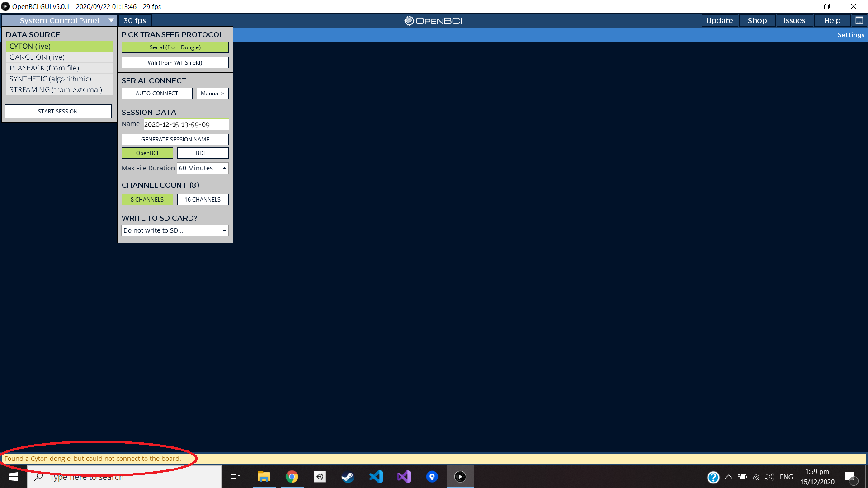Open Visual Studio Code from the taskbar

[376, 477]
